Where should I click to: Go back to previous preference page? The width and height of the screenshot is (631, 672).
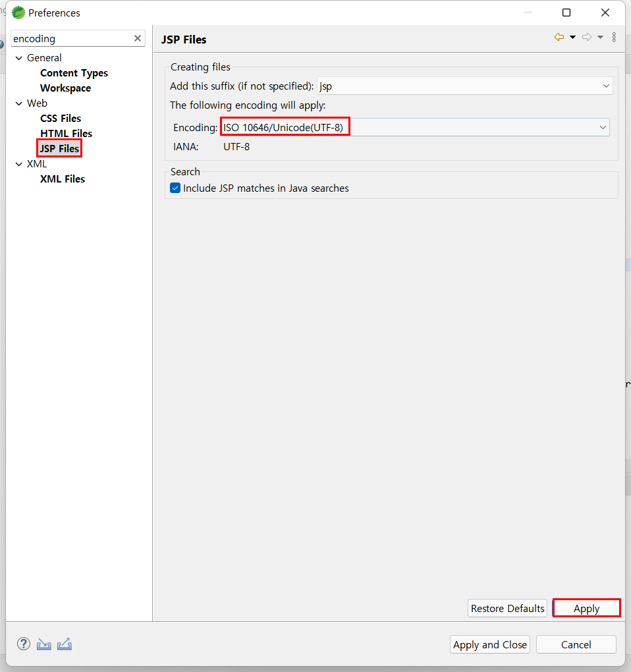(559, 38)
